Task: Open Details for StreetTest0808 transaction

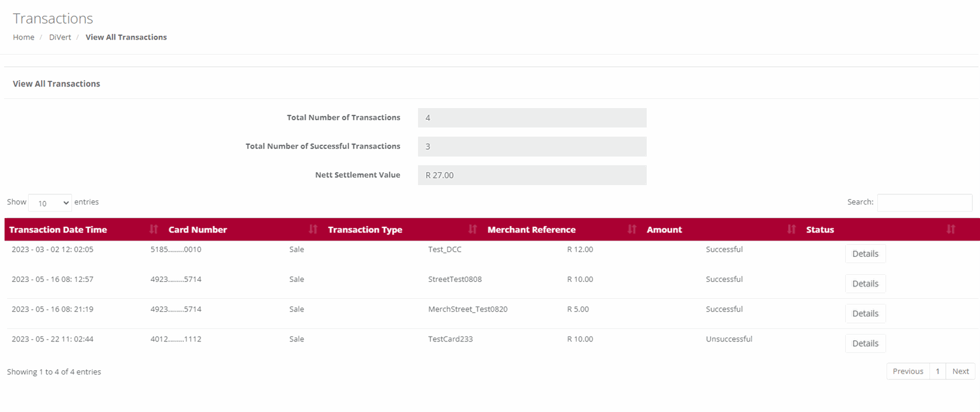Action: pos(865,284)
